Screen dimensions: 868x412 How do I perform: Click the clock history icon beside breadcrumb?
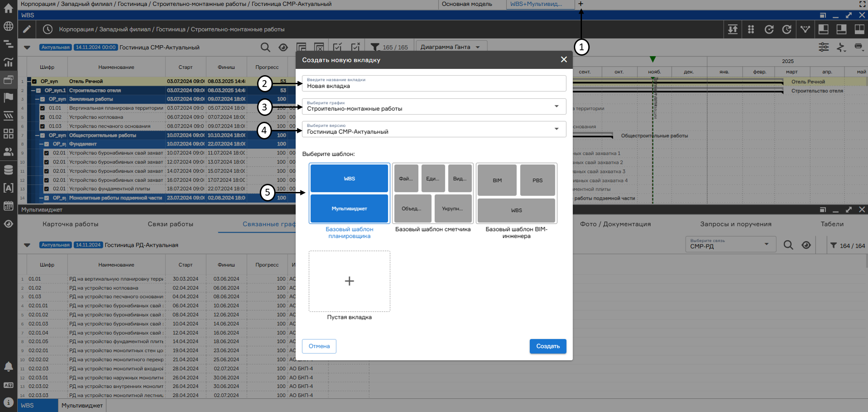pyautogui.click(x=48, y=29)
